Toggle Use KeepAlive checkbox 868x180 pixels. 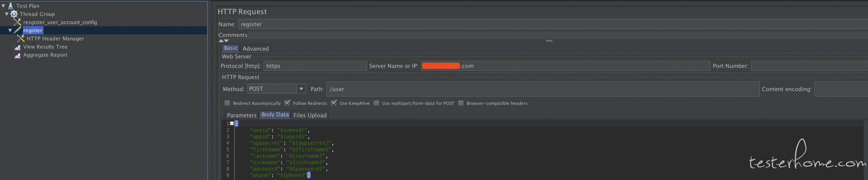pyautogui.click(x=334, y=103)
